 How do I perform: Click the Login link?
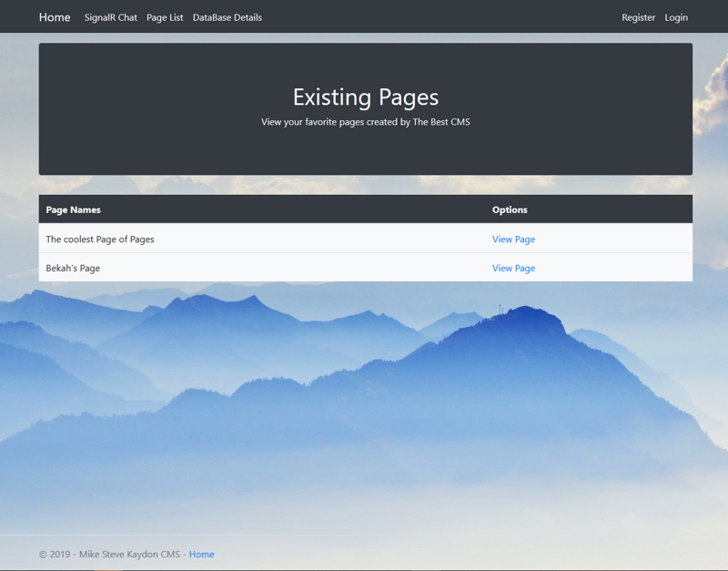tap(676, 17)
